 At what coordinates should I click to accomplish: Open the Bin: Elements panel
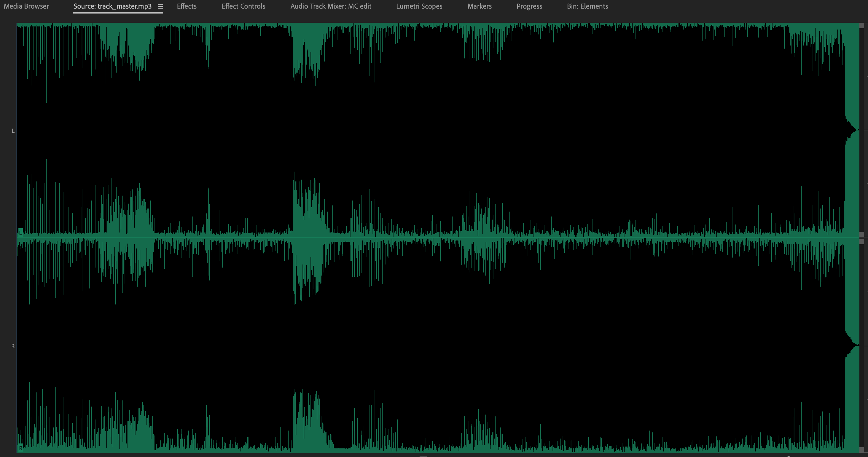tap(587, 6)
